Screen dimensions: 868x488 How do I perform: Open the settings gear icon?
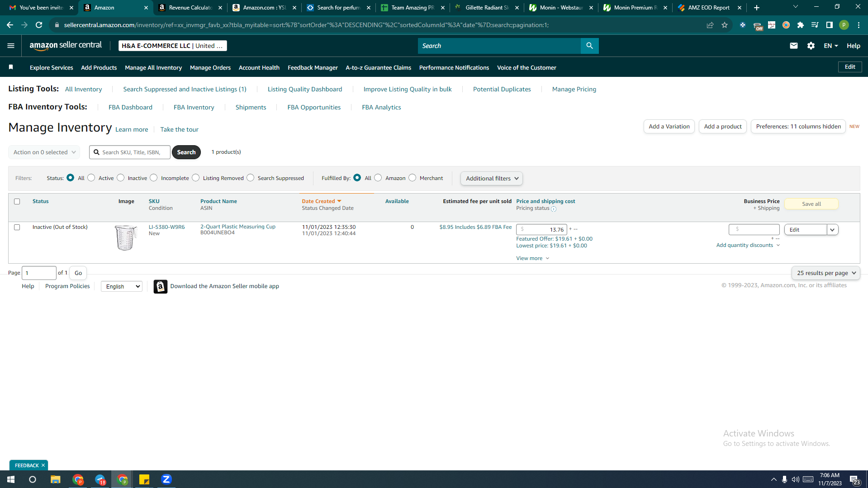(x=811, y=46)
